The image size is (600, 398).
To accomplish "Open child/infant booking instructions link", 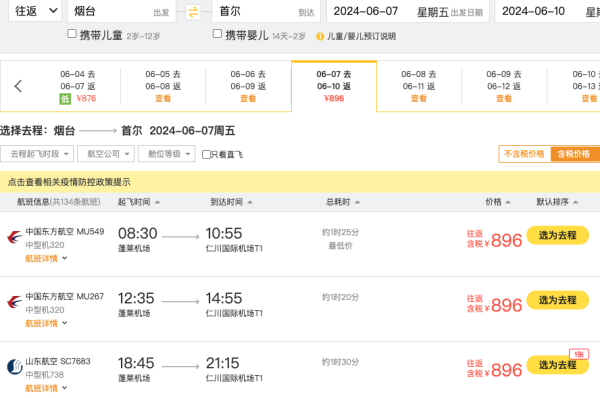I will (x=362, y=36).
